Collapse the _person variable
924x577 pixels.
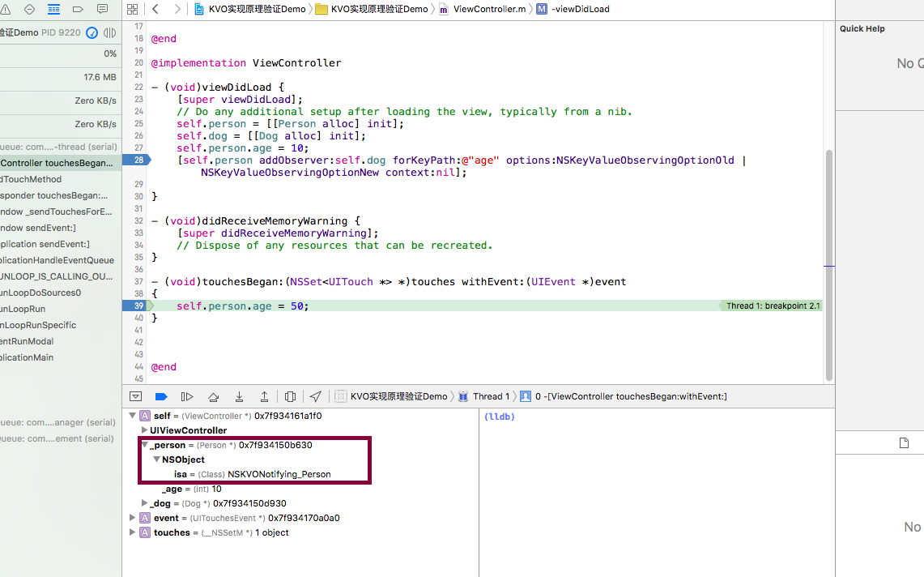point(144,445)
